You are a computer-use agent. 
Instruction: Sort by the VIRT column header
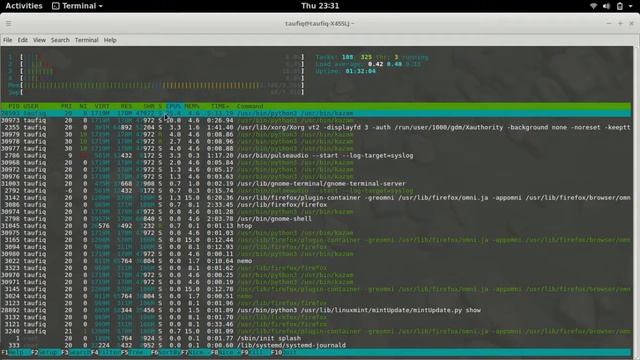tap(102, 106)
